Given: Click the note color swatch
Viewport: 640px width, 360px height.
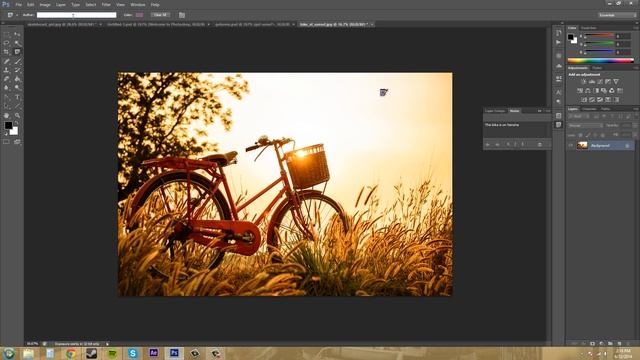Looking at the screenshot, I should point(140,15).
